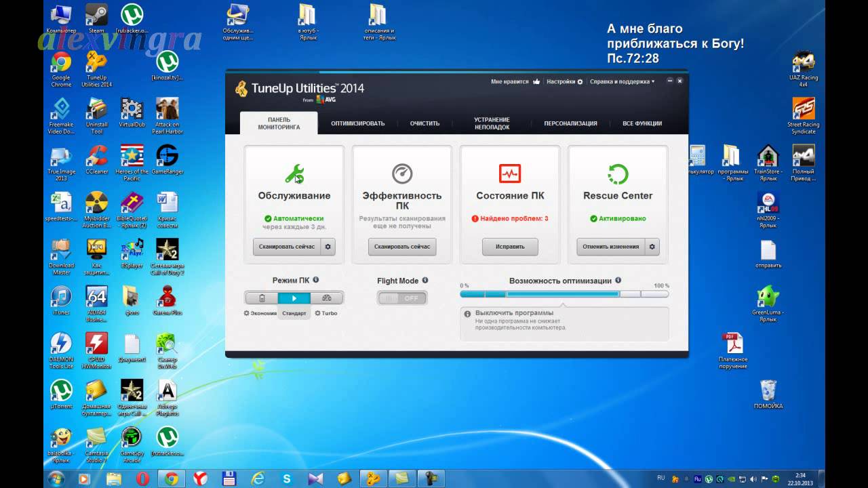Click the green wrench Maintenance icon
868x488 pixels.
[294, 174]
